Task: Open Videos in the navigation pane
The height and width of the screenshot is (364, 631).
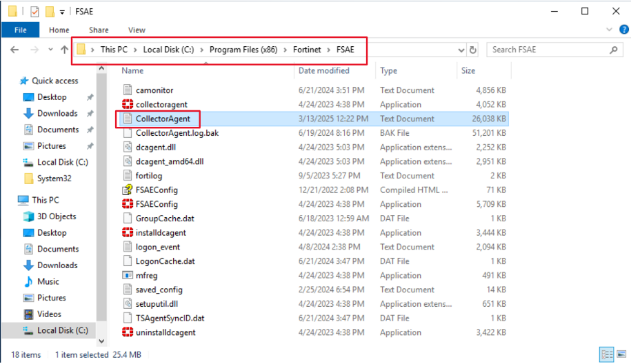Action: tap(49, 314)
